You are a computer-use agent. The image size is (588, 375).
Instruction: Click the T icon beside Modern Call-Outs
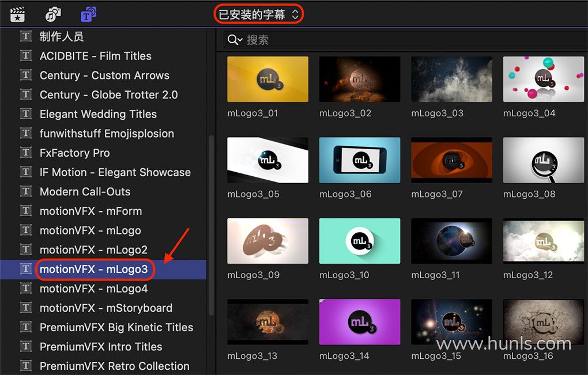pyautogui.click(x=25, y=191)
